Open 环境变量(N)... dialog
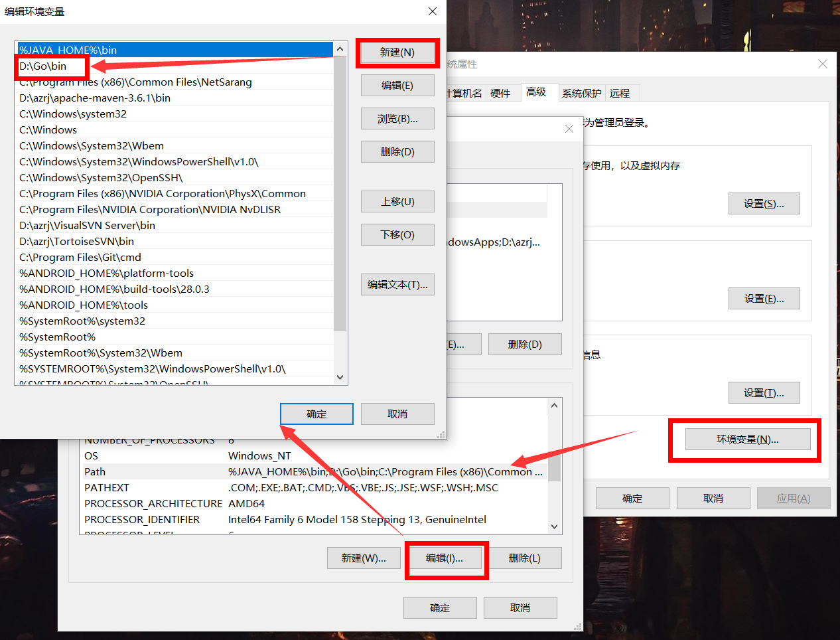Viewport: 840px width, 640px height. click(x=747, y=440)
